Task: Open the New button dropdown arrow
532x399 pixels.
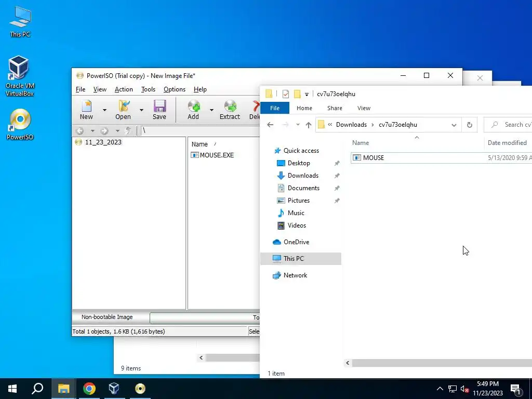Action: pyautogui.click(x=104, y=110)
